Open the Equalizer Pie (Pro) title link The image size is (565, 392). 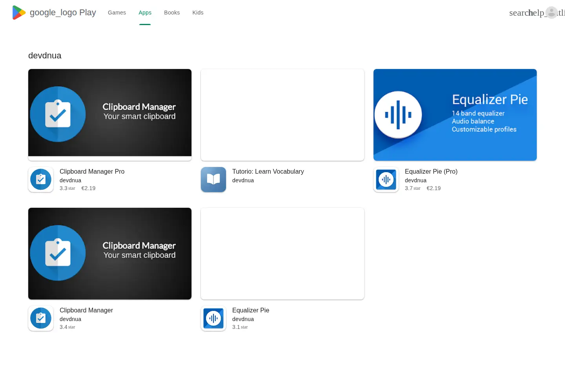coord(431,171)
